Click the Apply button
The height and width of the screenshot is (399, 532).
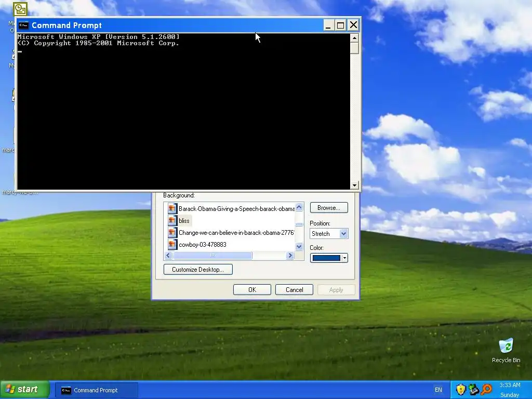click(x=336, y=290)
